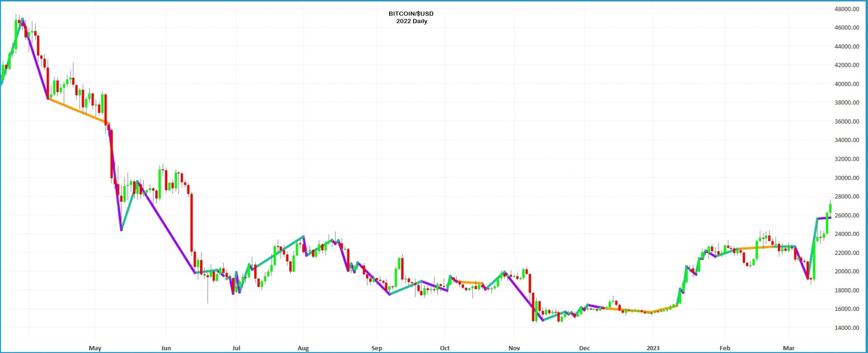This screenshot has width=868, height=353.
Task: Click the Aug date axis label
Action: (x=303, y=348)
